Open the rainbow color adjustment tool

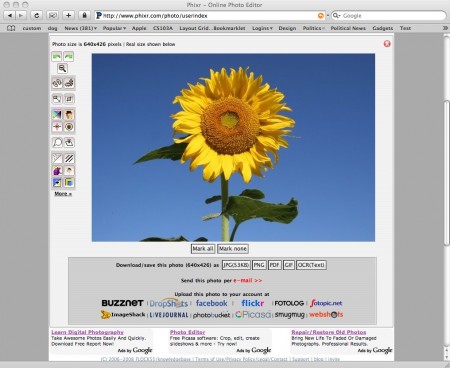(57, 115)
